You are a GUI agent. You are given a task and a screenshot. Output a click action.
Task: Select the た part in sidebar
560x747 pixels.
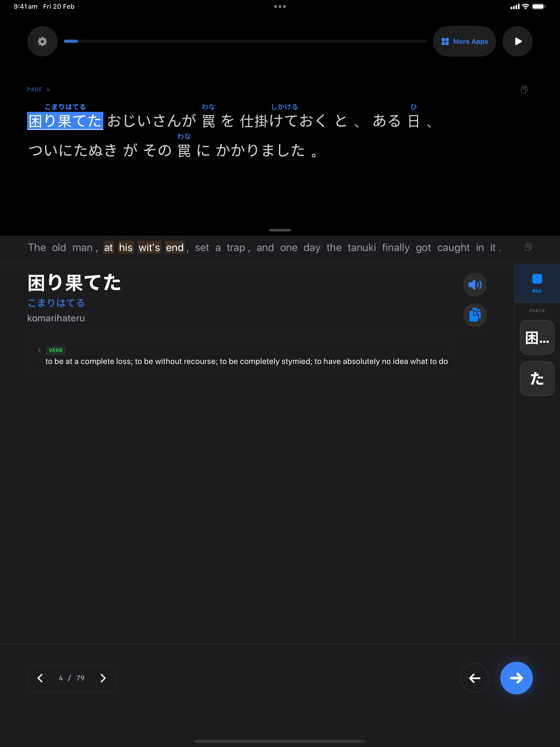click(x=537, y=379)
